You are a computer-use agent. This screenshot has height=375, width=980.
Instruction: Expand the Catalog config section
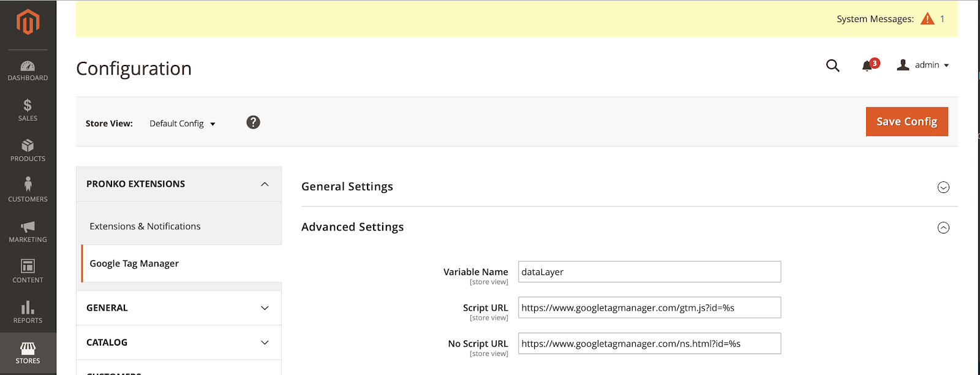(179, 343)
